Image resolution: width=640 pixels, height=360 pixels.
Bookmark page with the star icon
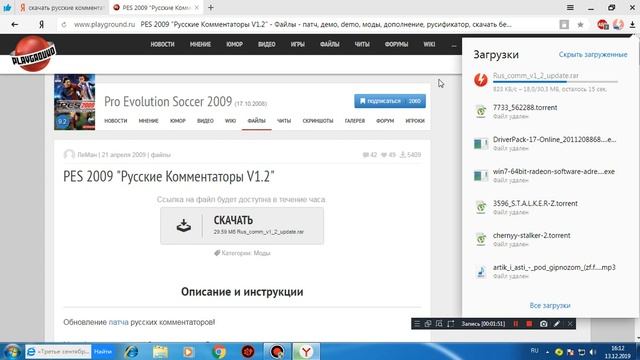tap(580, 24)
